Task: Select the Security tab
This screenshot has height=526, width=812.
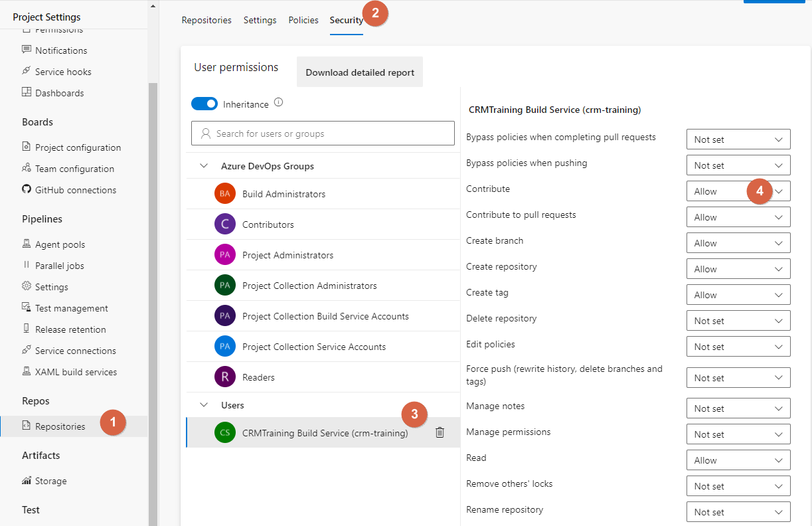Action: [x=347, y=20]
